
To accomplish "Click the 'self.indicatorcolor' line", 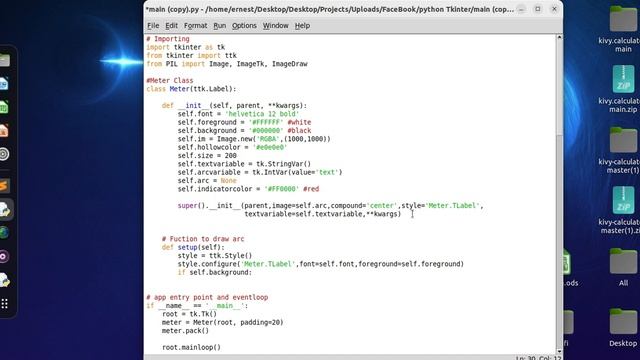I will [248, 189].
